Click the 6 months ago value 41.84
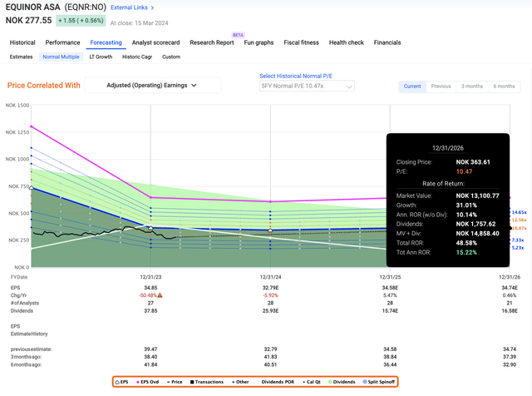The height and width of the screenshot is (396, 532). click(150, 364)
